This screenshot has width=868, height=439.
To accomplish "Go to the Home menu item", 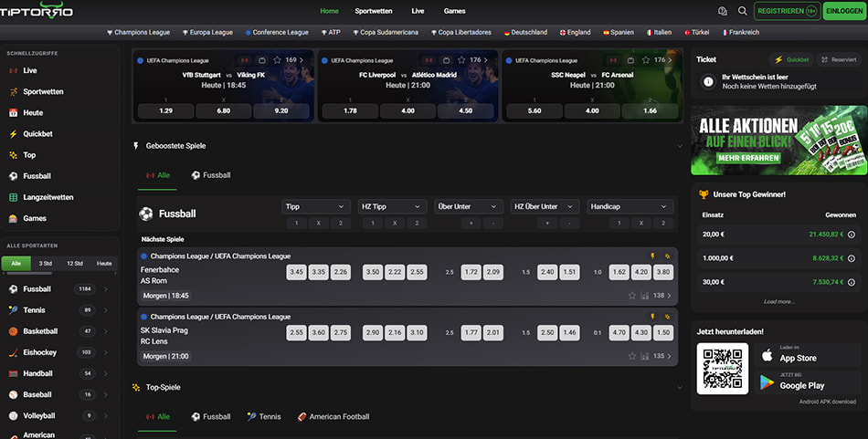I will point(329,11).
